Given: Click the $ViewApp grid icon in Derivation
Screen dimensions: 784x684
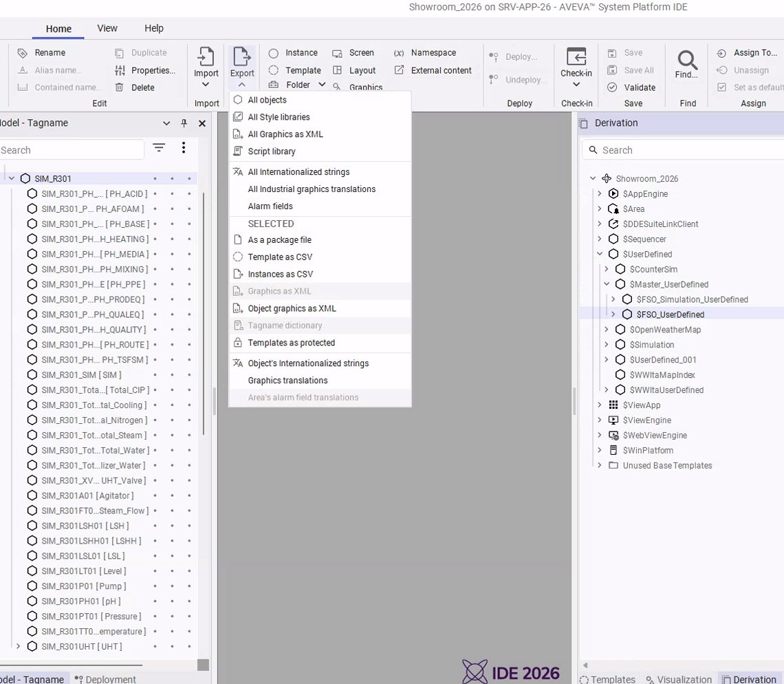Looking at the screenshot, I should pos(613,405).
